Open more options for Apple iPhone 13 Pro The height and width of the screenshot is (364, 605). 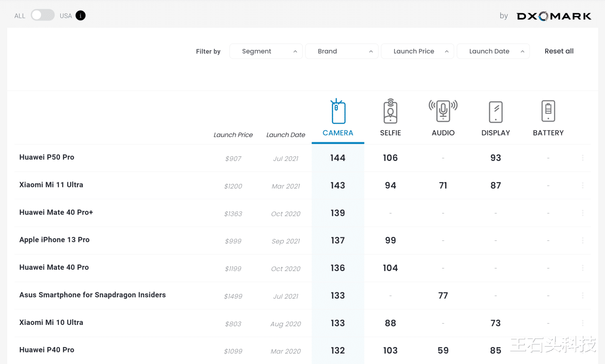[x=582, y=240]
